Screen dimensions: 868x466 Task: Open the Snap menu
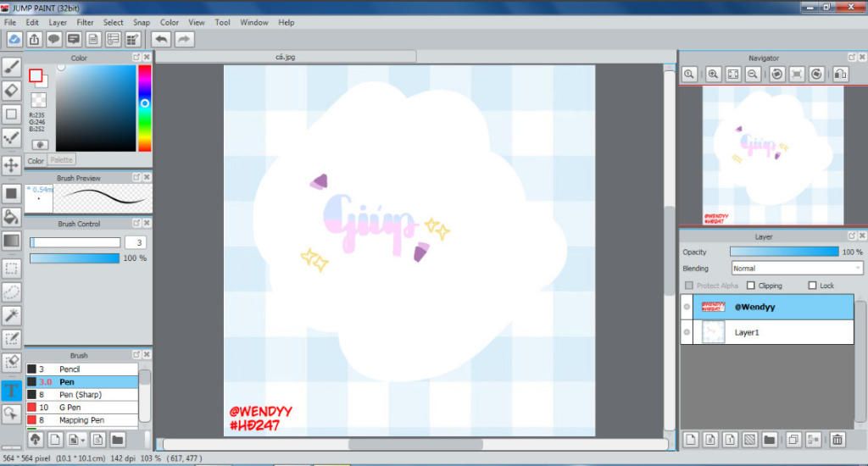[142, 23]
